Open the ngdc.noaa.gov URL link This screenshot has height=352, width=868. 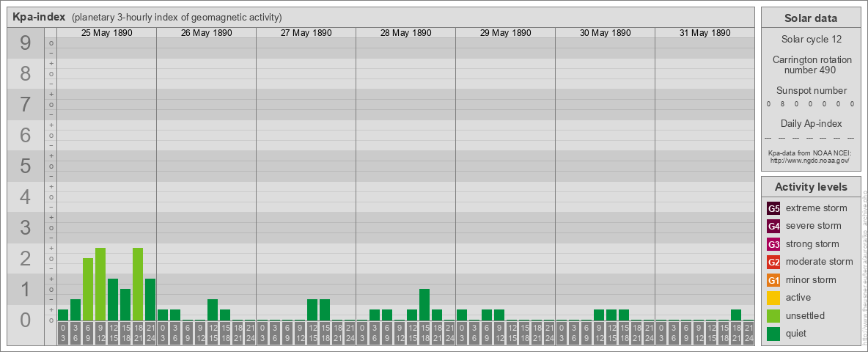click(810, 160)
